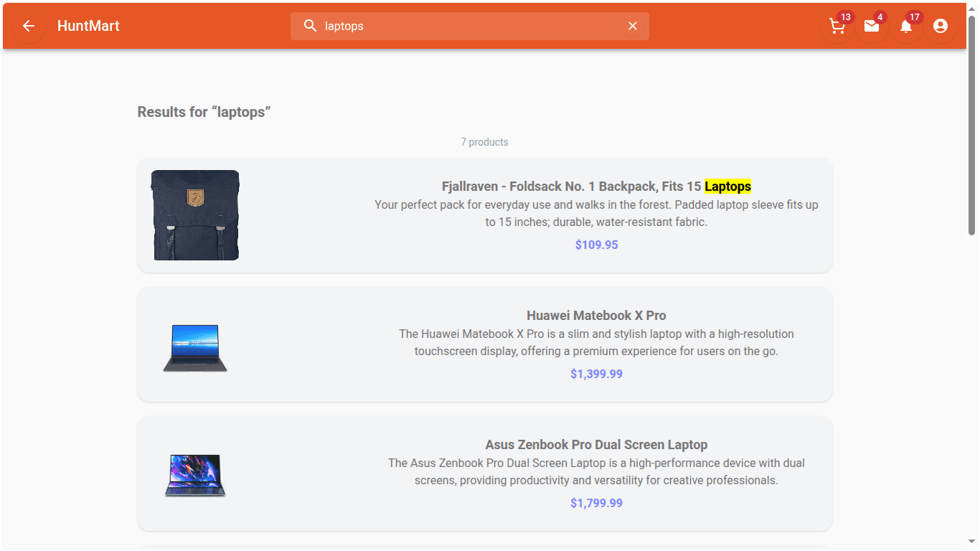Open the Fjallraven Foldsack No. 1 Backpack title
Screen dimensions: 980x551
click(x=596, y=187)
